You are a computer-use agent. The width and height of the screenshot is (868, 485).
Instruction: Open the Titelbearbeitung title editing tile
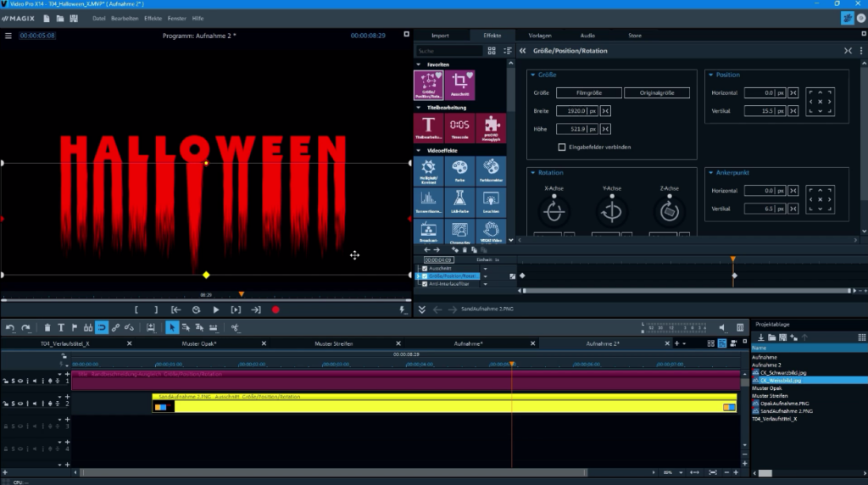428,128
